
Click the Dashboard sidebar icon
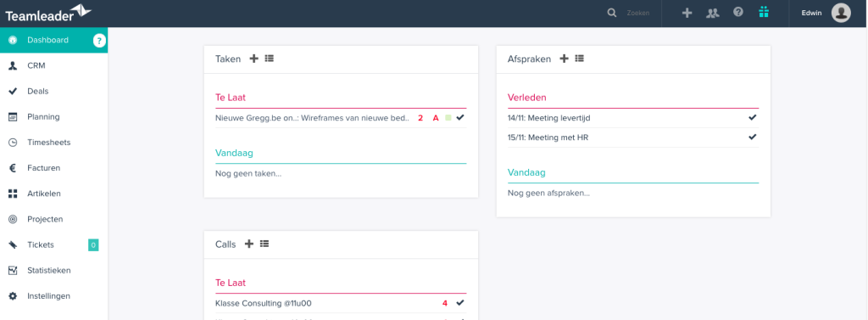click(x=13, y=40)
